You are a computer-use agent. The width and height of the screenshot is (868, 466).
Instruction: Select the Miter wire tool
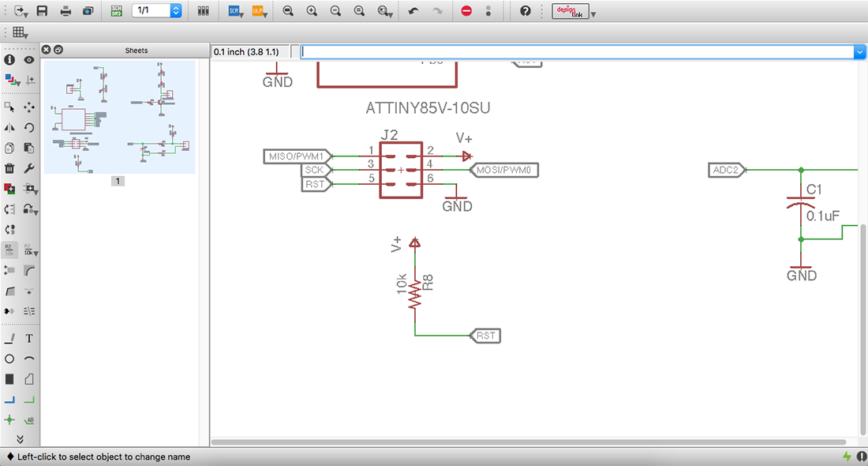click(29, 270)
